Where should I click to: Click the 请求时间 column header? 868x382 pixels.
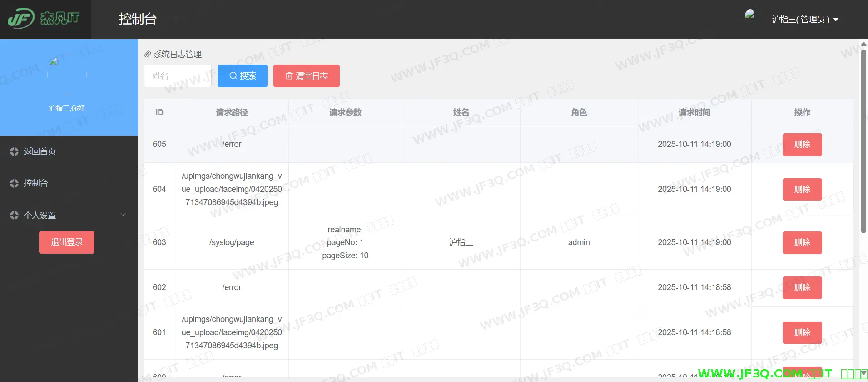[x=694, y=112]
